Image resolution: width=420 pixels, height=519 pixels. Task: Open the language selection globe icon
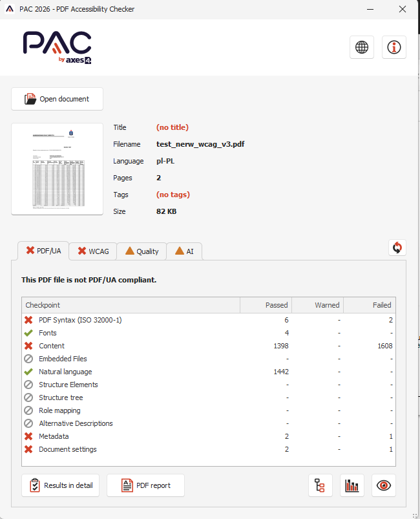pyautogui.click(x=362, y=47)
